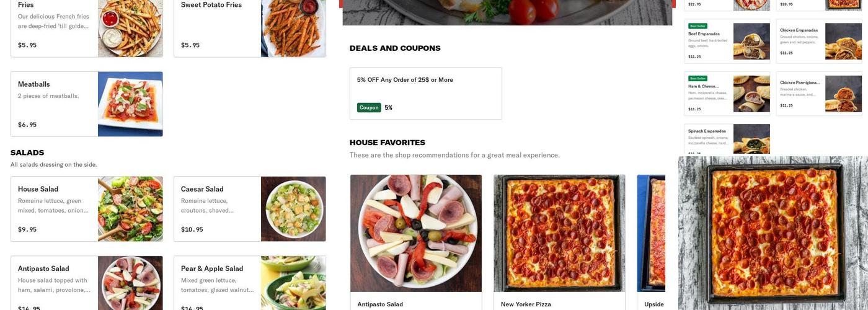868x310 pixels.
Task: Click the French Fries photo thumbnail
Action: tap(130, 29)
